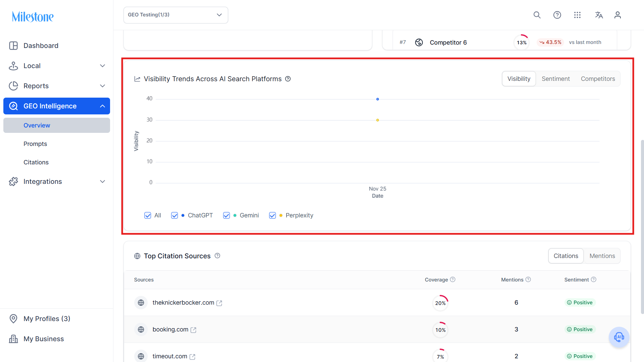
Task: Click the 10% coverage progress ring
Action: pos(440,330)
